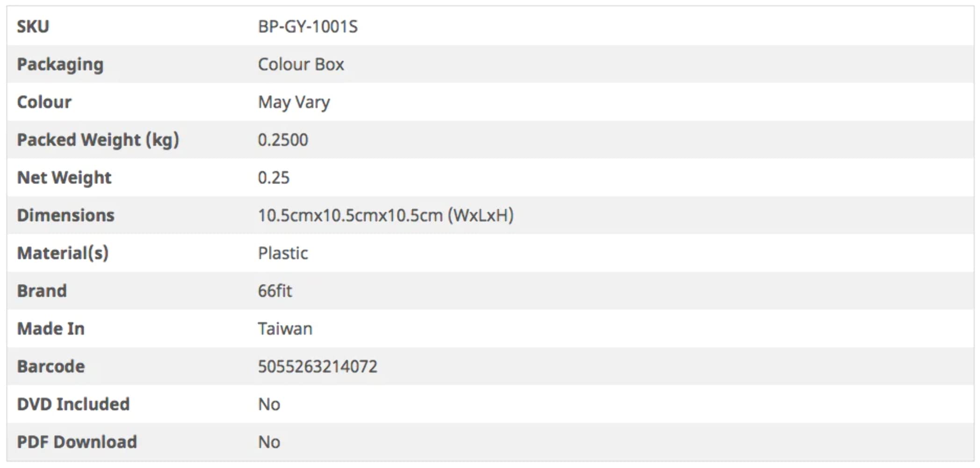Select the barcode number 5055263214072
980x468 pixels.
tap(317, 366)
